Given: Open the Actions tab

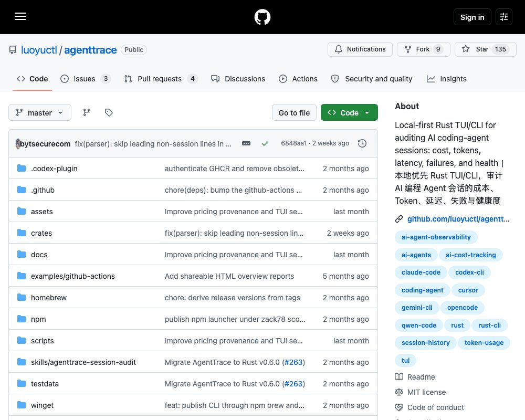Looking at the screenshot, I should pos(298,79).
